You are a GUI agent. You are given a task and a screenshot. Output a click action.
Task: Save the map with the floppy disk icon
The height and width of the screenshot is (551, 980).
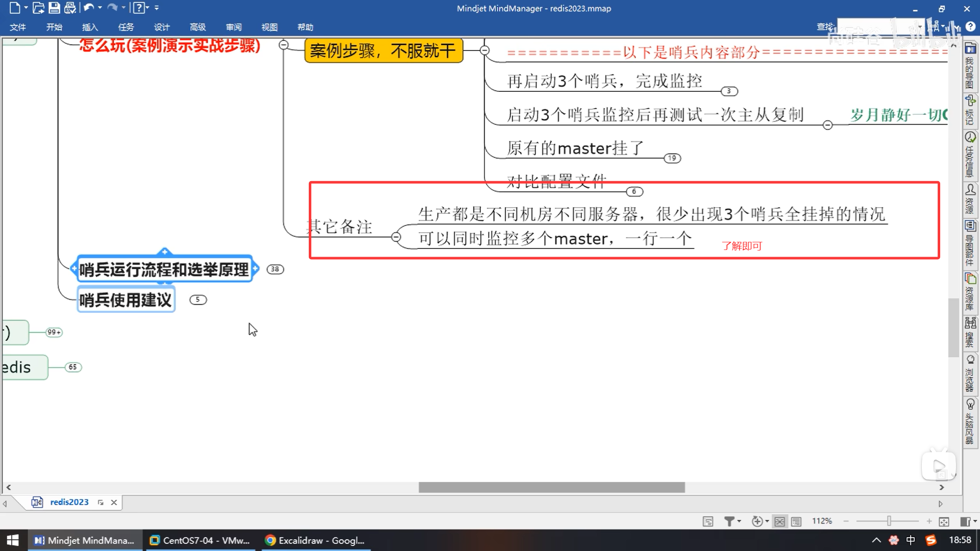54,8
